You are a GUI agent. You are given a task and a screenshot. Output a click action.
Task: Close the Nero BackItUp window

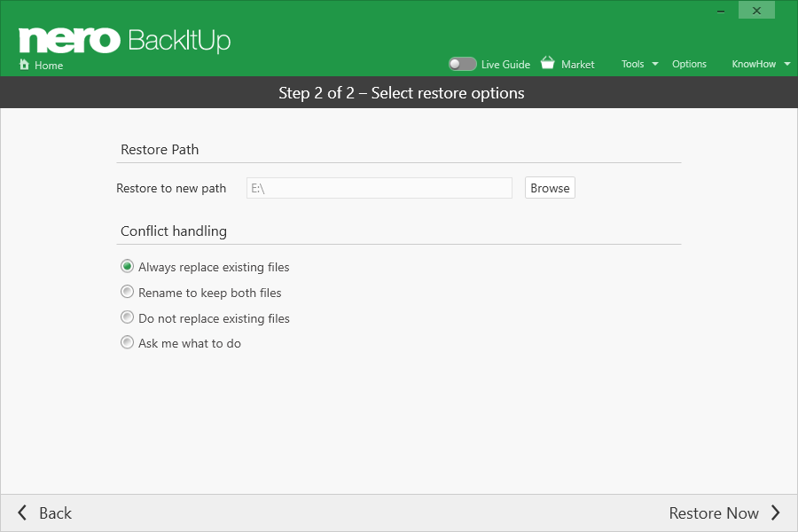[x=756, y=11]
